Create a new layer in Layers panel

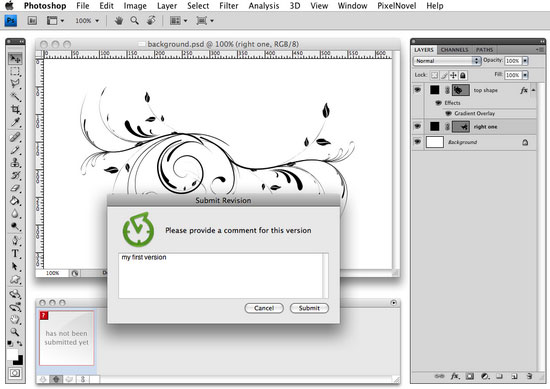[x=515, y=376]
